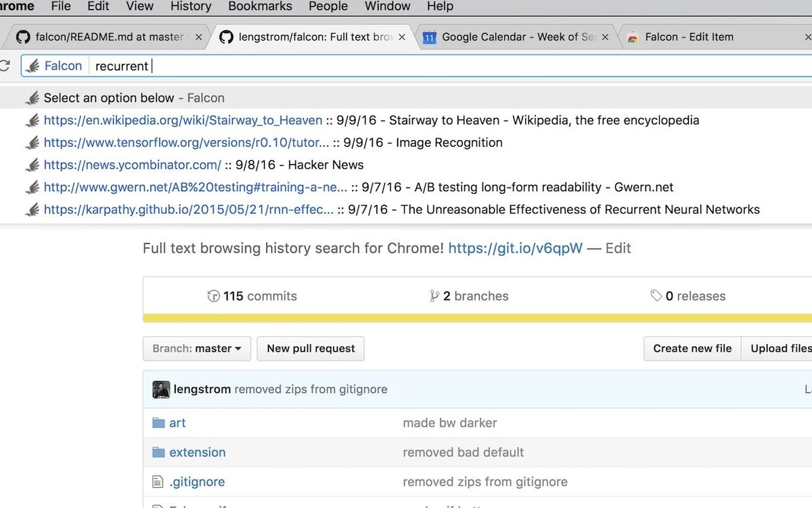The height and width of the screenshot is (508, 812).
Task: Click the feather icon beside the Hacker News result
Action: tap(32, 165)
